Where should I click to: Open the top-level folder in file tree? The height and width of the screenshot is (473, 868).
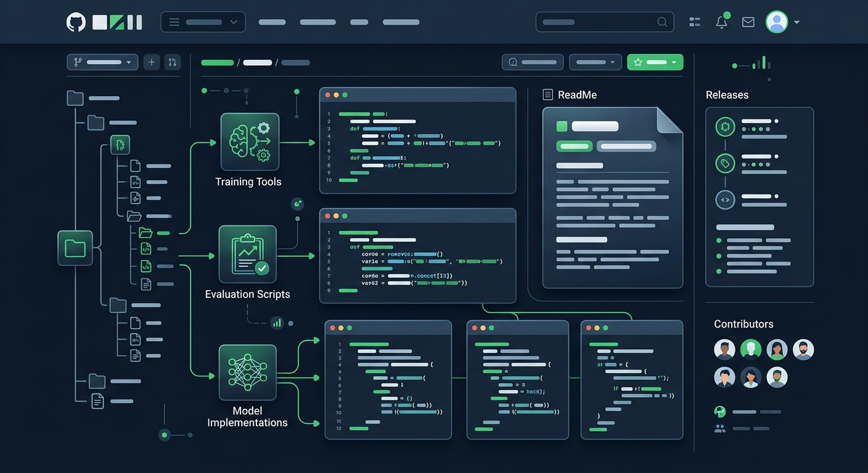(75, 98)
